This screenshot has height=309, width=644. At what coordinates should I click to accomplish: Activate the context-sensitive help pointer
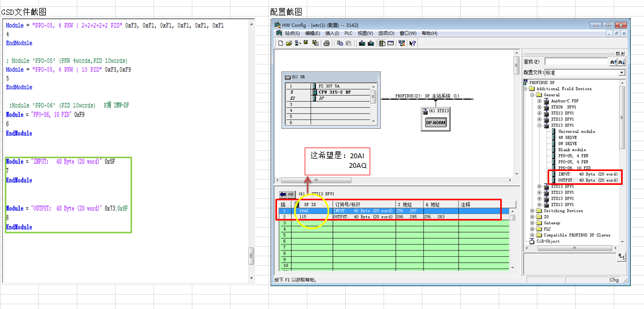coord(412,43)
